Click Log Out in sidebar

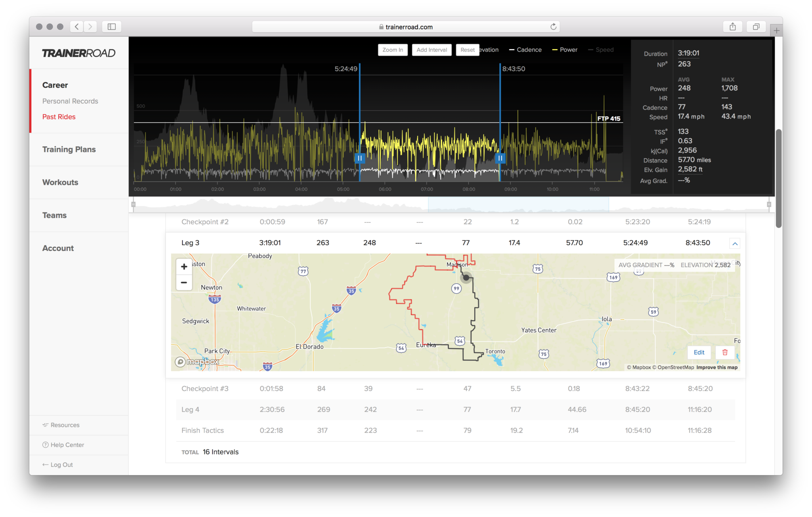tap(58, 465)
